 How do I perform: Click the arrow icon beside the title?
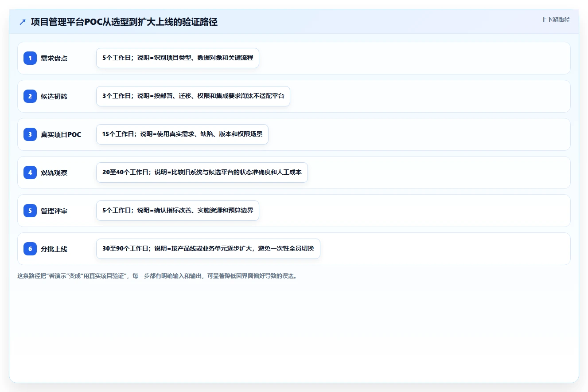point(23,22)
